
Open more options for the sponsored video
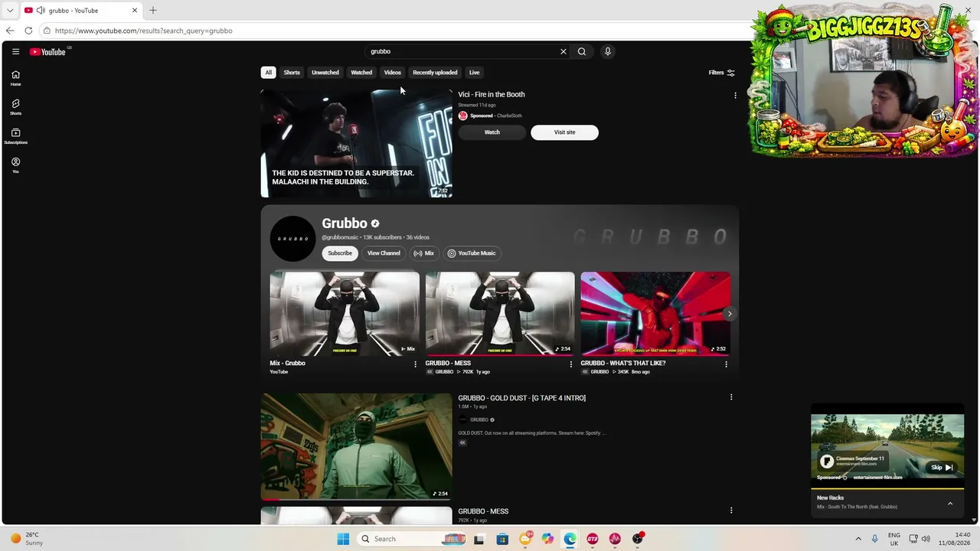735,96
